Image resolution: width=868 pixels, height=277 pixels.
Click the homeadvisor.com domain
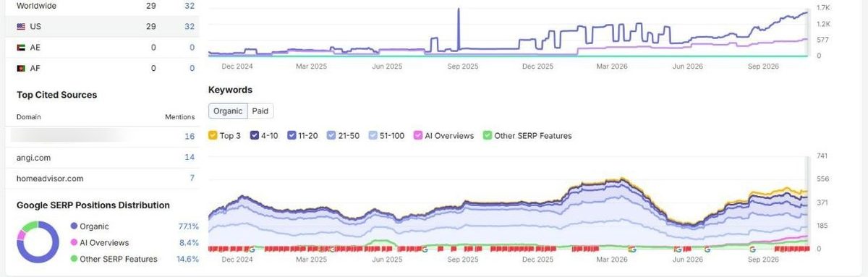(50, 178)
